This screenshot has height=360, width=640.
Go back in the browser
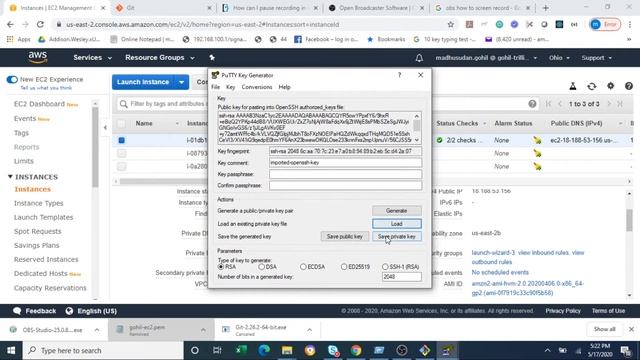[x=10, y=24]
